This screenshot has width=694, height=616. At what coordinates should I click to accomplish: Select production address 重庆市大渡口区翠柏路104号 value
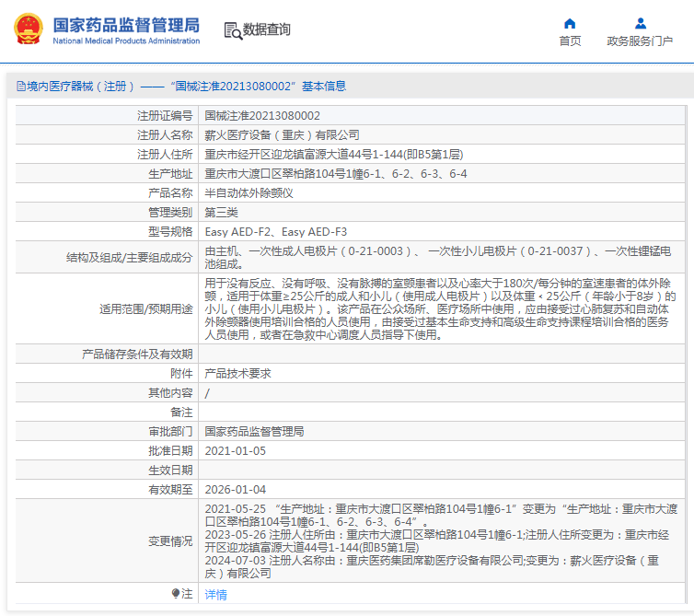click(335, 174)
